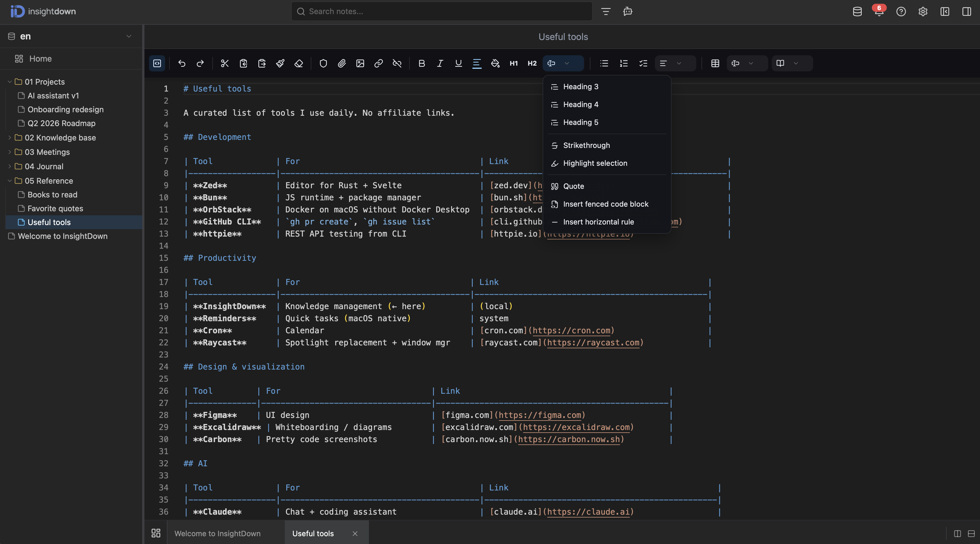Choose Insert fenced code block

[x=607, y=204]
